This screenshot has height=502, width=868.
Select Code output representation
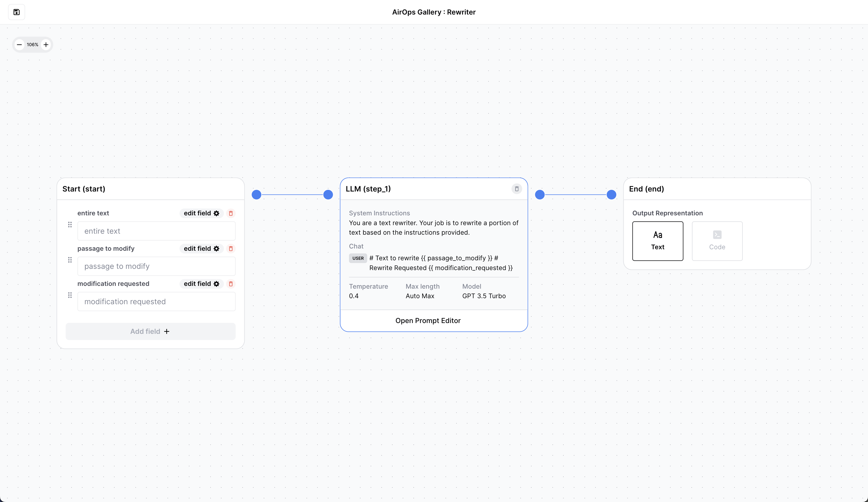tap(717, 241)
